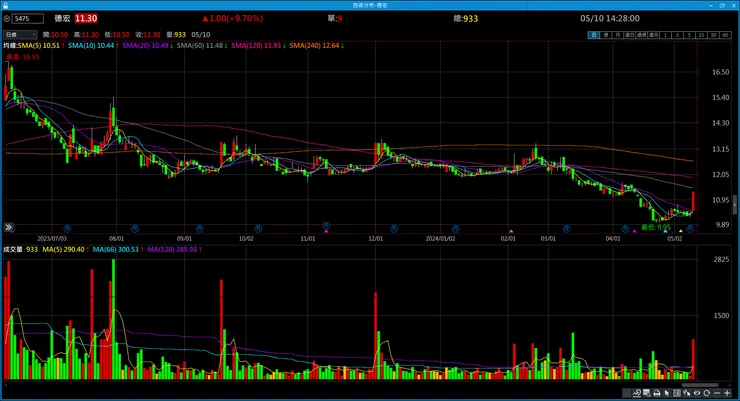
Task: Click the MA(120) 285.93 volume label
Action: (x=172, y=249)
